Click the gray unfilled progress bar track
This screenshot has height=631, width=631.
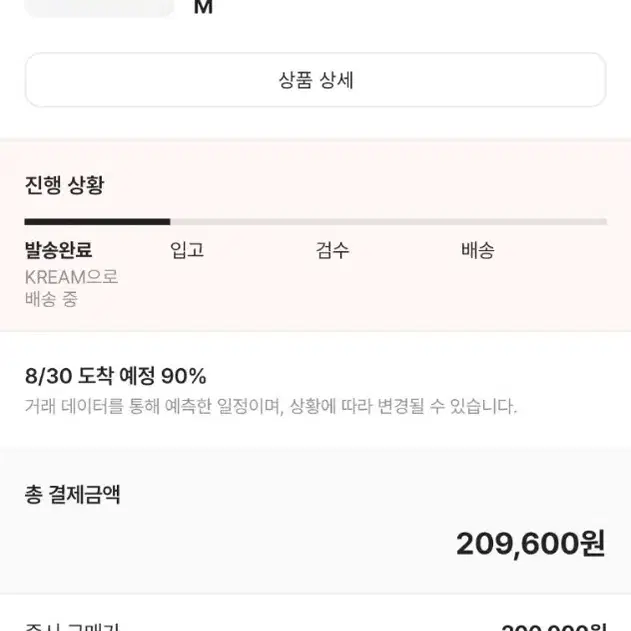[x=388, y=222]
